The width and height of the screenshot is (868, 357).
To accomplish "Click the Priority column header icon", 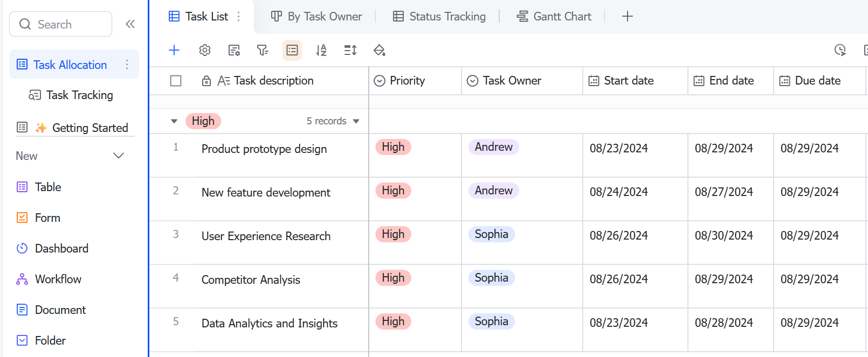I will click(x=380, y=81).
